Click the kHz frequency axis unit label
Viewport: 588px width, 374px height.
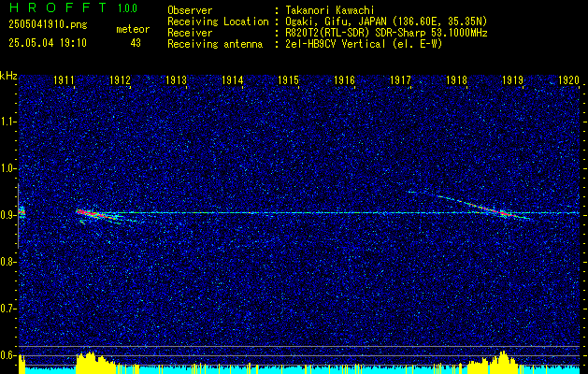click(x=8, y=76)
